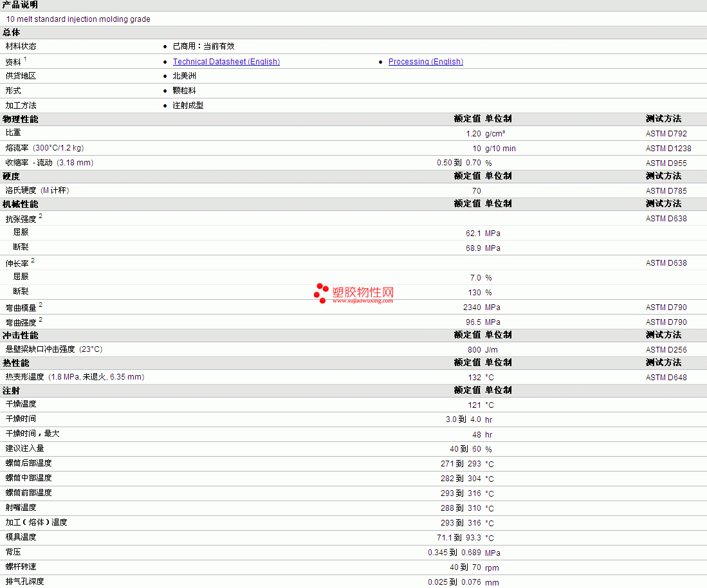The width and height of the screenshot is (707, 588).
Task: Click ASTM D256 test method
Action: coord(666,349)
